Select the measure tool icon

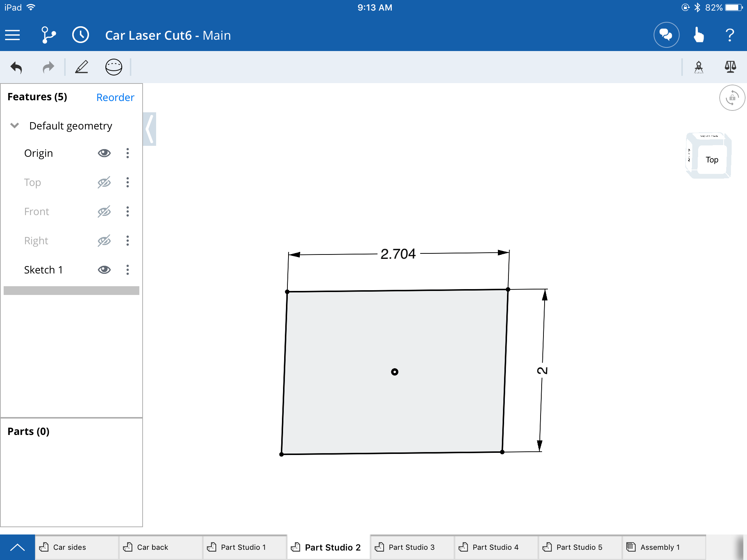(x=698, y=67)
